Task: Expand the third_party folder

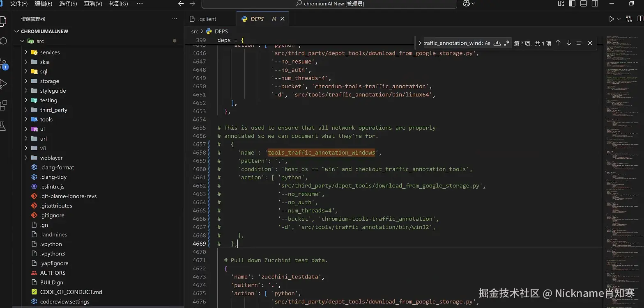Action: click(53, 110)
